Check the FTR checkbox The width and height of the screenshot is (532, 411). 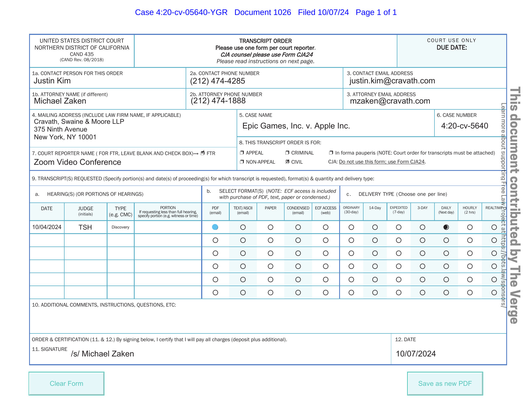coord(203,153)
